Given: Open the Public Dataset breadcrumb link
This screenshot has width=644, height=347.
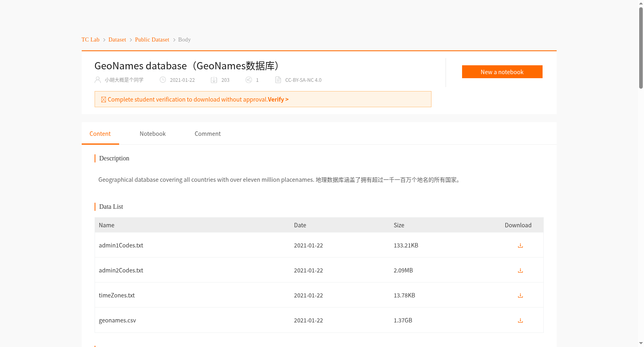Looking at the screenshot, I should point(152,39).
